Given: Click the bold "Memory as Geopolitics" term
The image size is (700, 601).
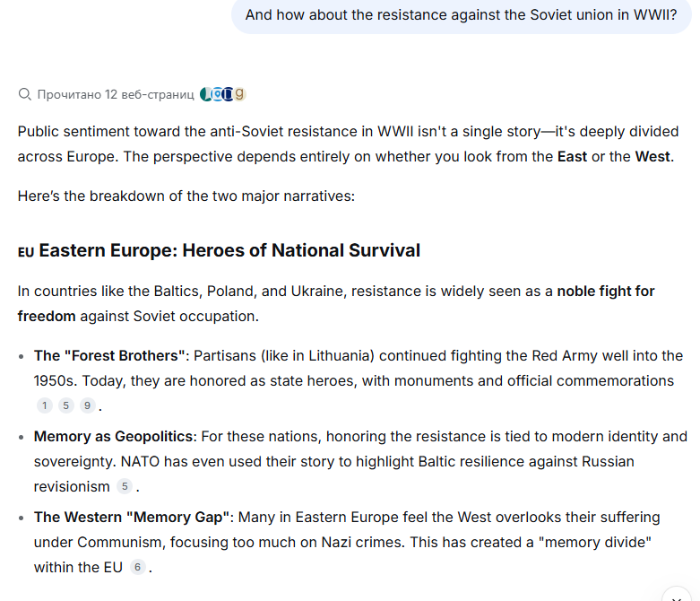Looking at the screenshot, I should (x=114, y=436).
